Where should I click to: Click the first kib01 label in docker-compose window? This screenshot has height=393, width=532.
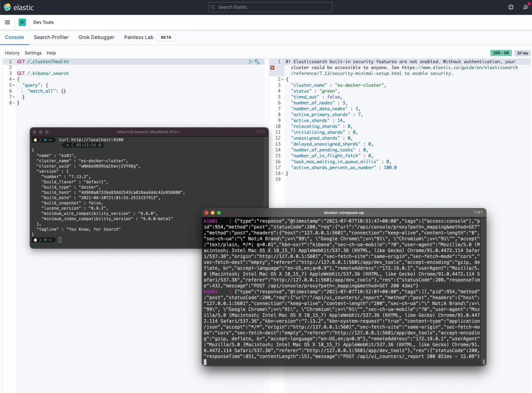click(211, 220)
